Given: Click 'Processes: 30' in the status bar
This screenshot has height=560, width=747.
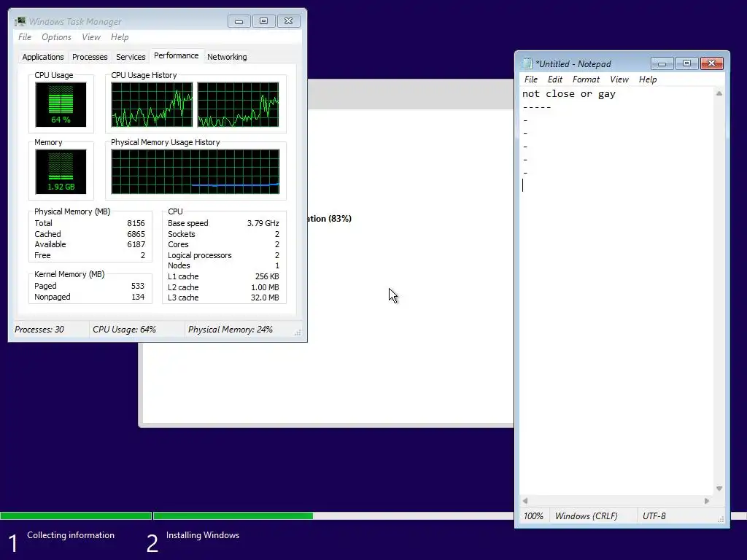Looking at the screenshot, I should (x=39, y=330).
